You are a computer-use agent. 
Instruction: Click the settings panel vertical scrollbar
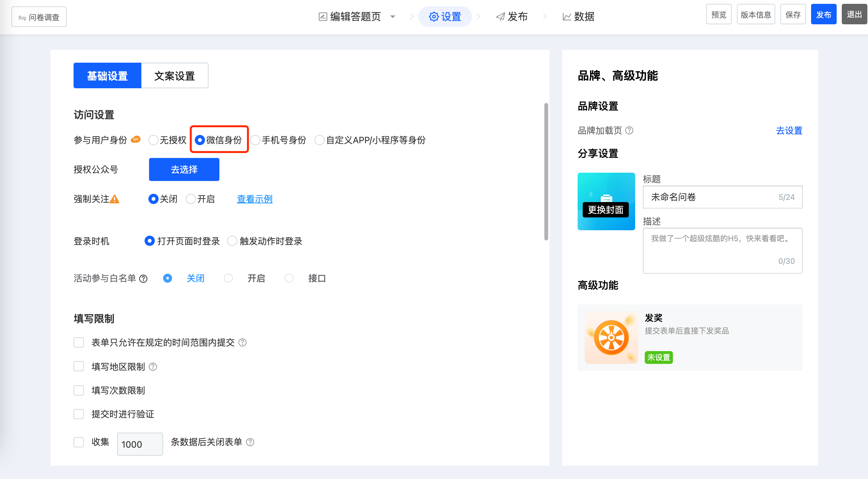pos(546,172)
